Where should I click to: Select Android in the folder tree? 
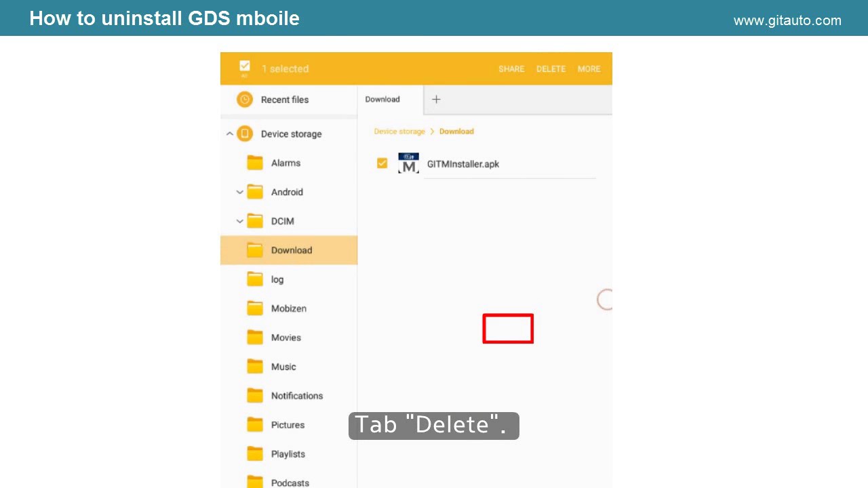[x=287, y=192]
